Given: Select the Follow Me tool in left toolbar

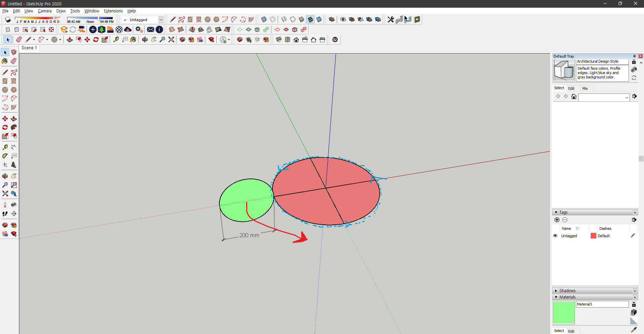Looking at the screenshot, I should [x=14, y=127].
